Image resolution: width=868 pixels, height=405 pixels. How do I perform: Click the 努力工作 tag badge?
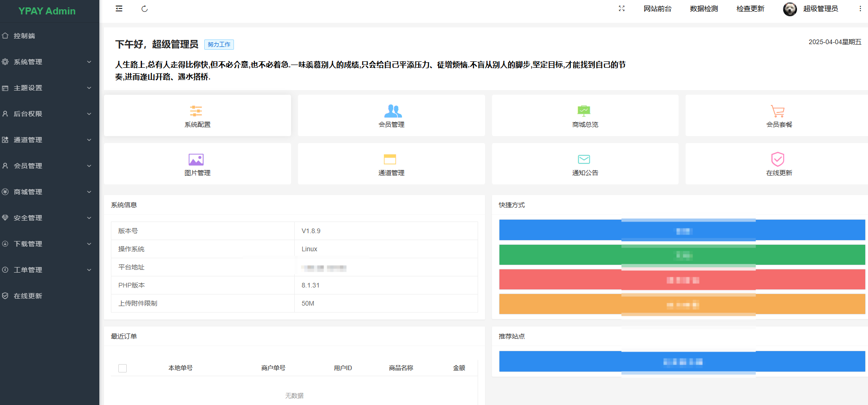[x=219, y=45]
